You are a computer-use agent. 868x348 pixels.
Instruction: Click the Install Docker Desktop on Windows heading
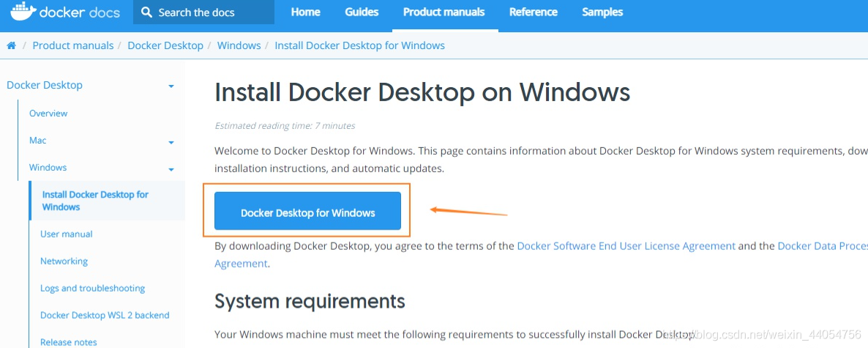(422, 92)
